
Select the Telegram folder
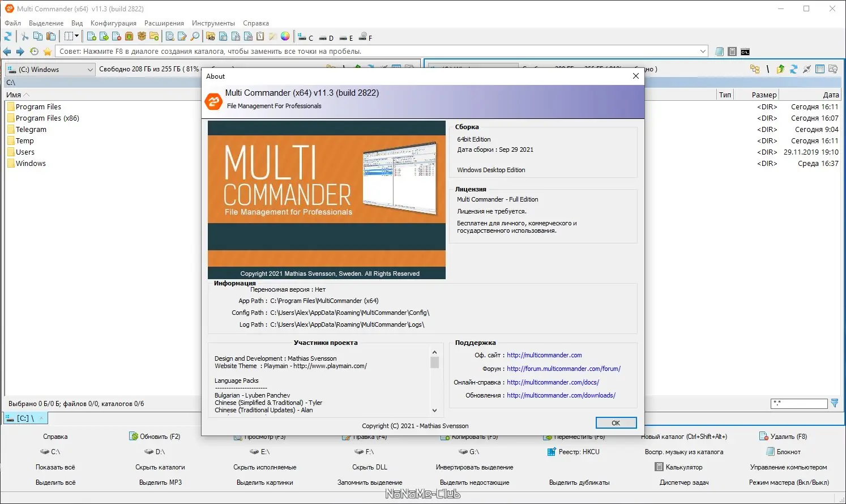pos(31,129)
